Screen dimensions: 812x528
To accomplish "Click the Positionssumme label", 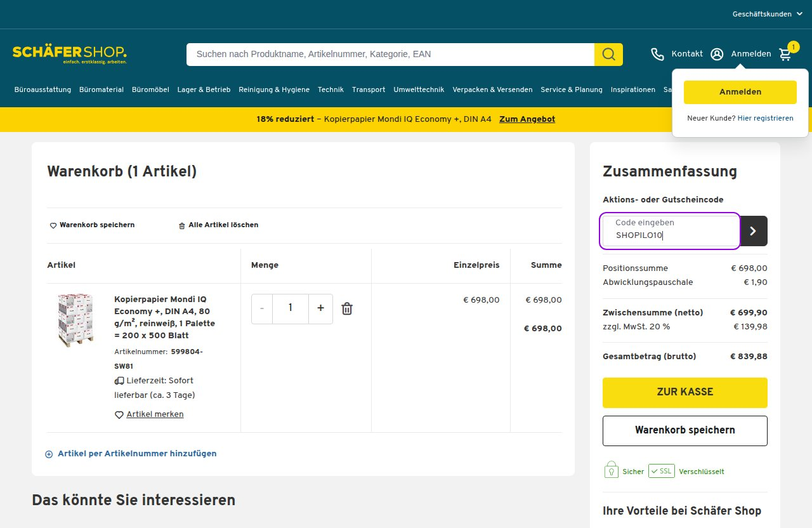I will point(635,268).
